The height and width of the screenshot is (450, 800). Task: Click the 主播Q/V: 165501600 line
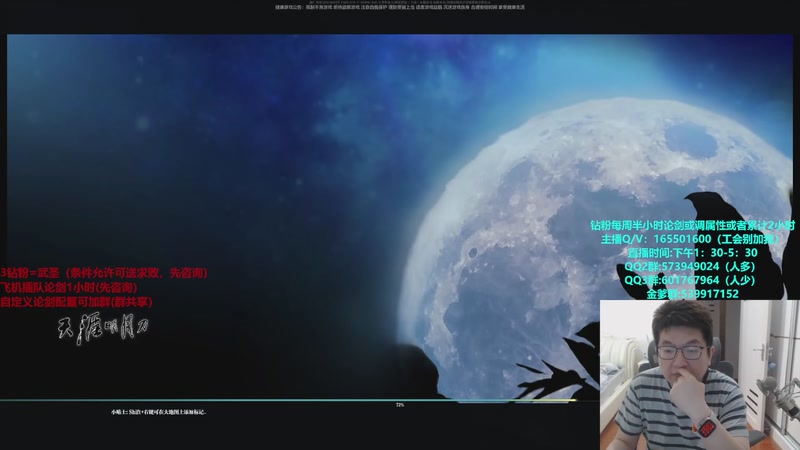[691, 239]
